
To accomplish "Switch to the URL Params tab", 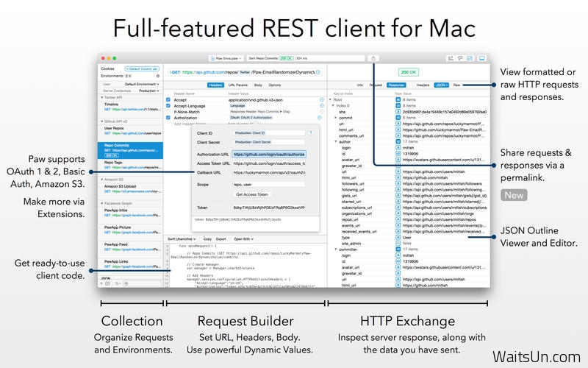I will tap(237, 85).
